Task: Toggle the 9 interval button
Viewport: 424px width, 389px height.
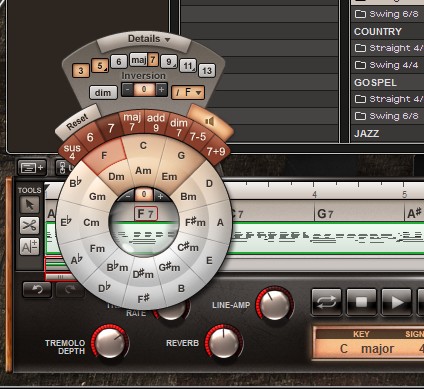Action: coord(169,62)
